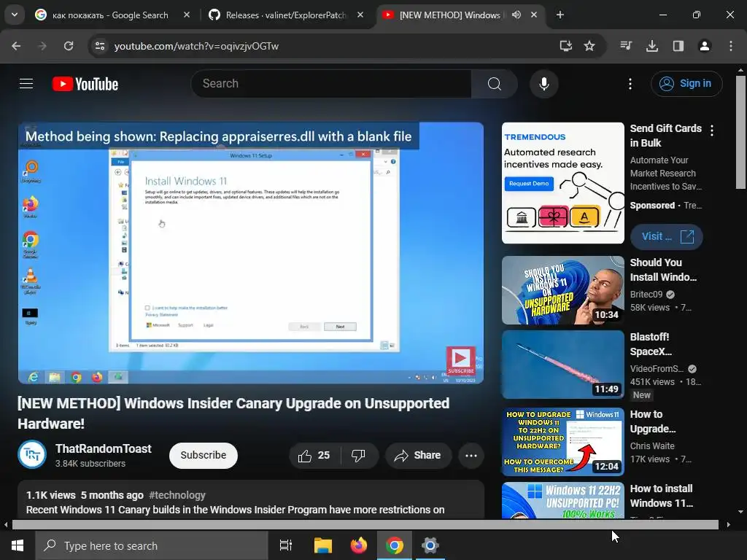747x560 pixels.
Task: Open Windows Start menu
Action: tap(18, 545)
